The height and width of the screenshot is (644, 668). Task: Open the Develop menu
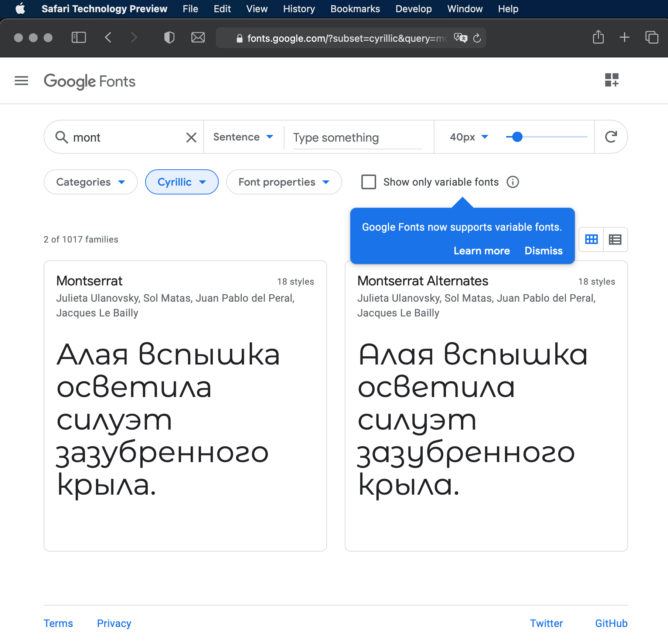tap(413, 9)
